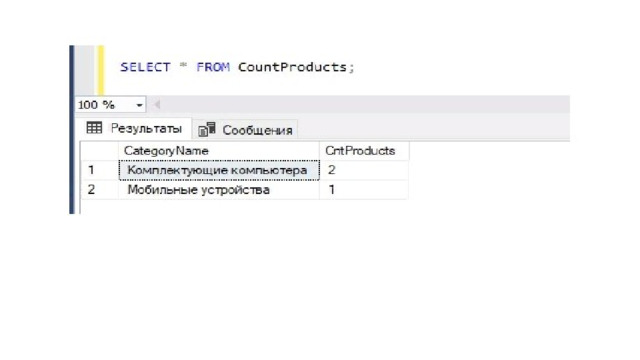Viewport: 640px width, 360px height.
Task: Place cursor on CountProducts in the query
Action: click(292, 67)
